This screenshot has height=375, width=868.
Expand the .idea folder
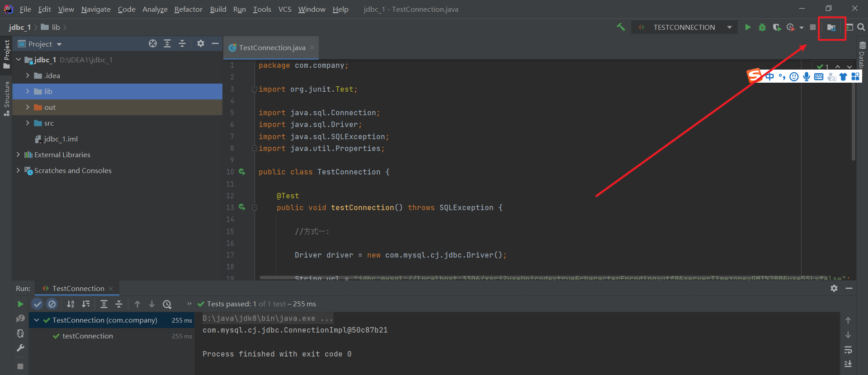click(28, 75)
